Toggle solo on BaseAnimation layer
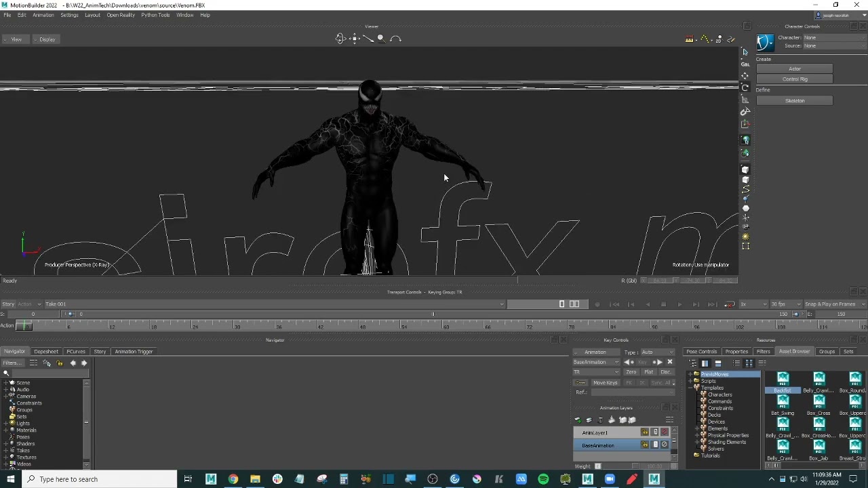The height and width of the screenshot is (488, 868). 655,445
